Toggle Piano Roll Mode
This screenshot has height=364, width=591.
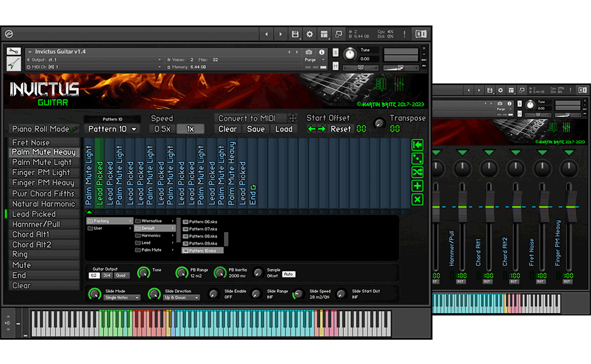click(44, 129)
